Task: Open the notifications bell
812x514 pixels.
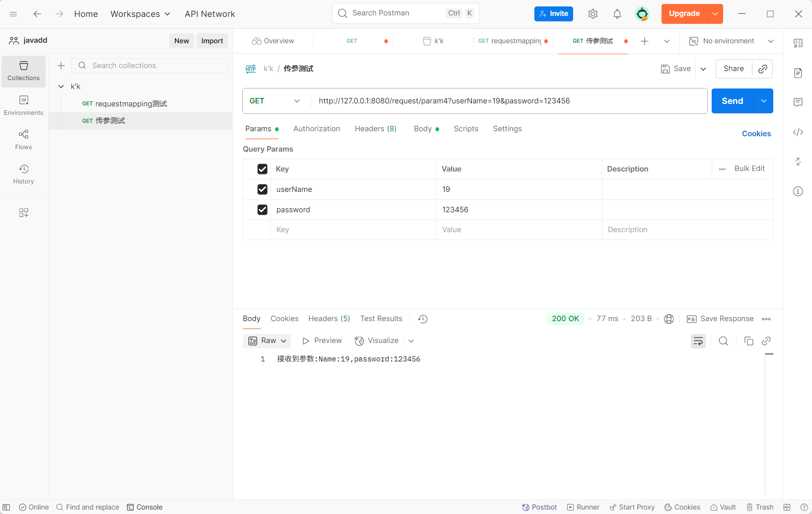Action: 617,14
